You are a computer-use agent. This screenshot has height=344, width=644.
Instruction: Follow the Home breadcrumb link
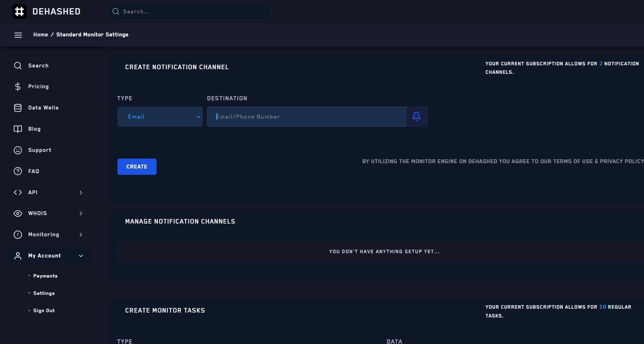[41, 35]
